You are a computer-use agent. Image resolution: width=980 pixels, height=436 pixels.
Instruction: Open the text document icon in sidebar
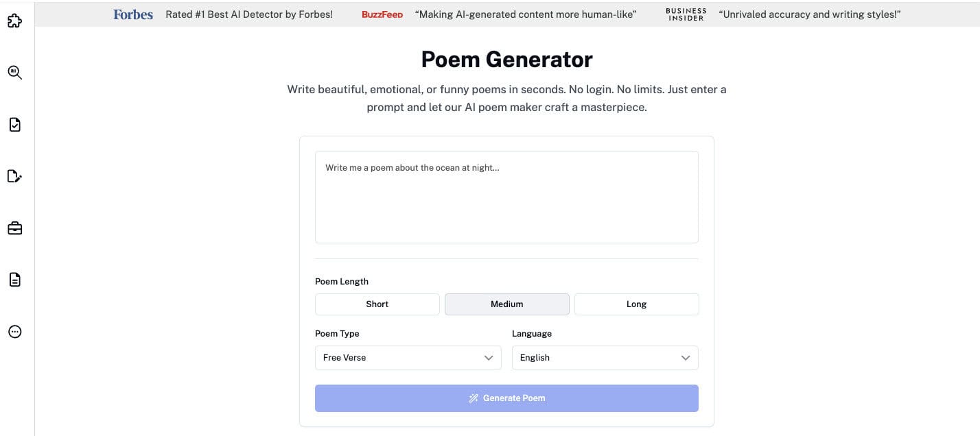click(14, 280)
